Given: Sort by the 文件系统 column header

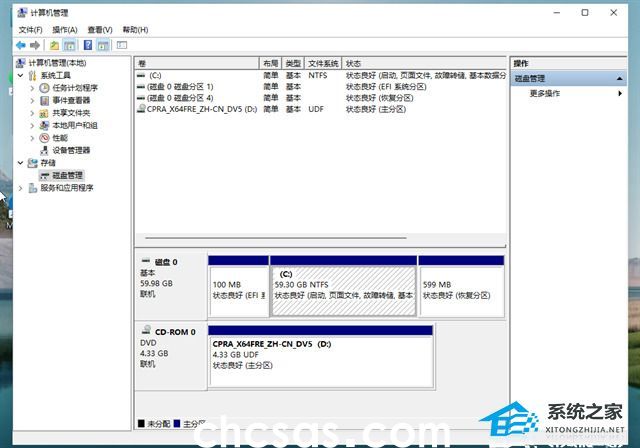Looking at the screenshot, I should click(323, 63).
